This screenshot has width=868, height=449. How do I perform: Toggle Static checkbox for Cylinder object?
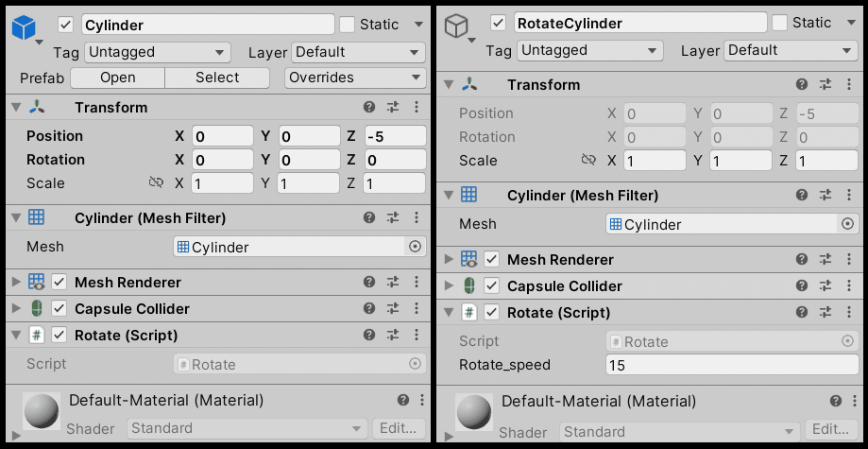[347, 25]
